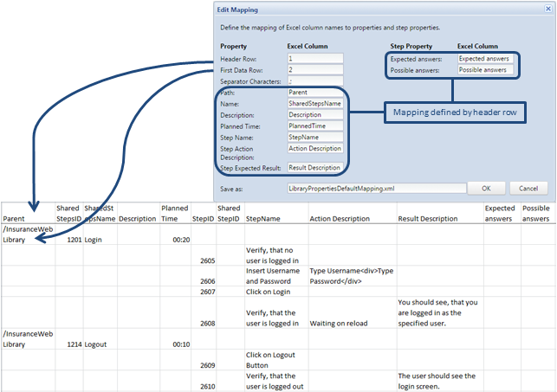Select the Login cell in spreadsheet
This screenshot has width=557, height=392.
click(x=100, y=240)
